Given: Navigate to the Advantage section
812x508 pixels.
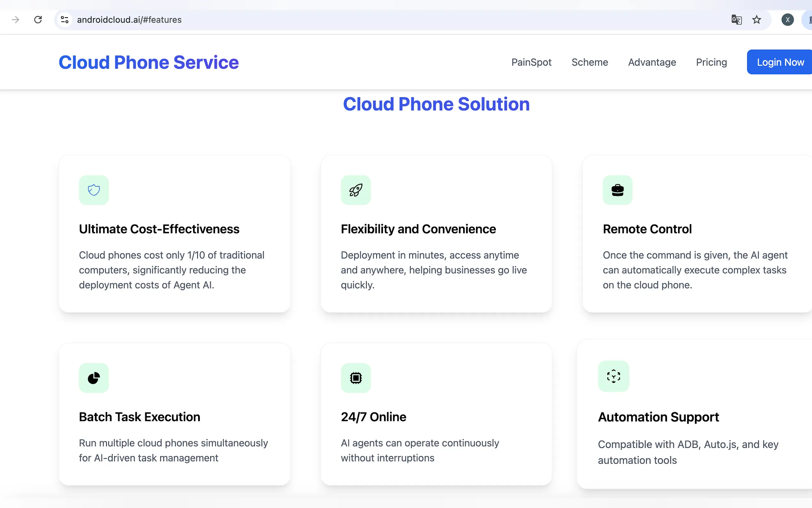Looking at the screenshot, I should pos(652,62).
